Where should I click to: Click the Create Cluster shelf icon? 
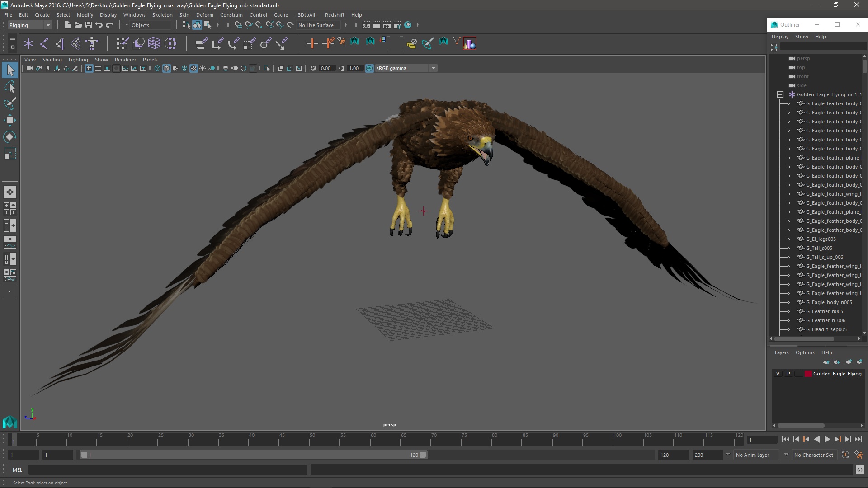(170, 43)
